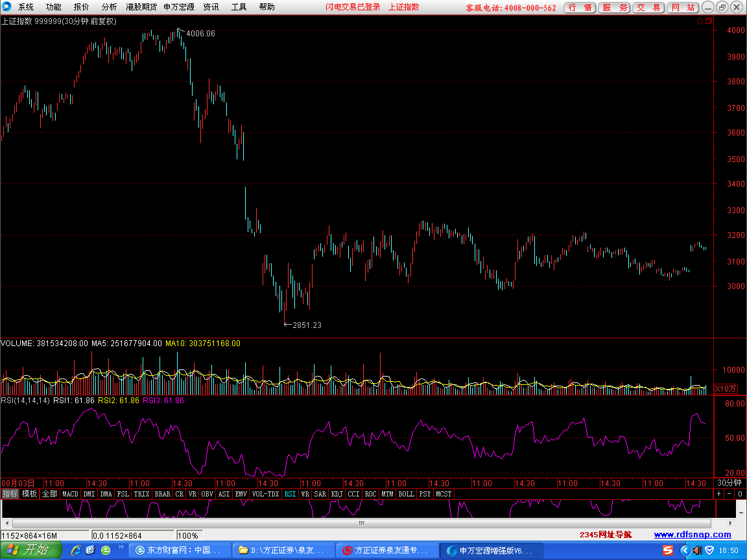
Task: Open the 港股期货 menu
Action: point(141,7)
